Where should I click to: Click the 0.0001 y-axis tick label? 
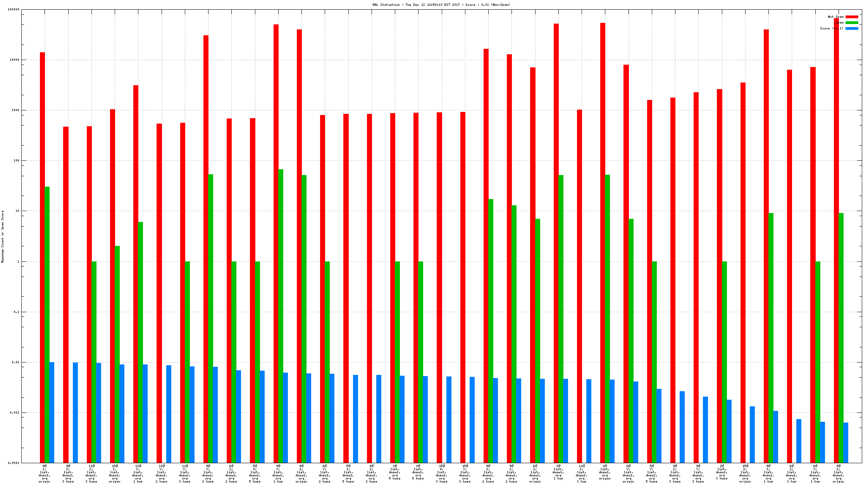(14, 463)
